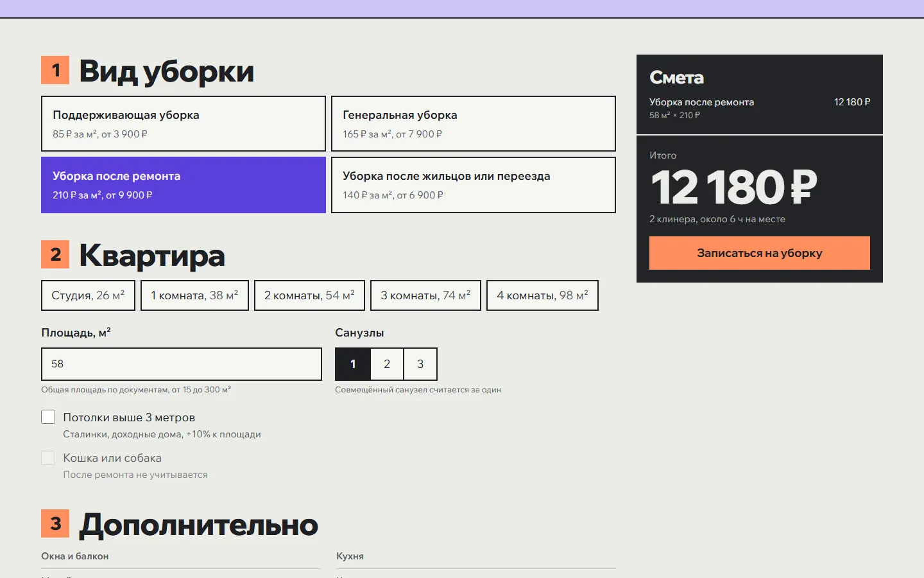Click Записаться на уборку button

click(760, 253)
